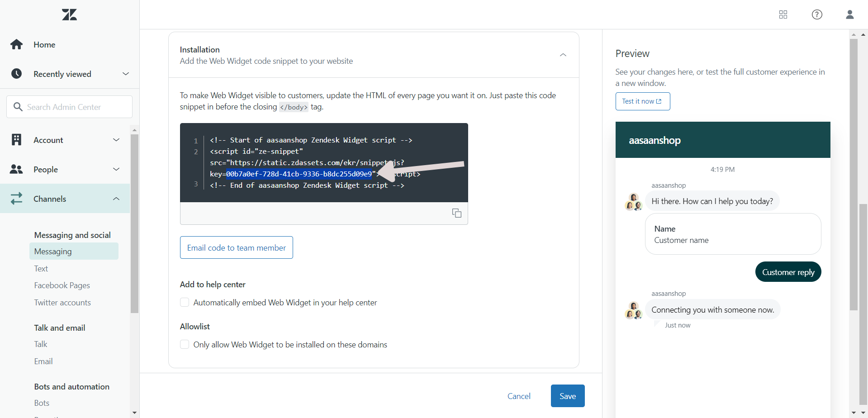Click the Cancel link

[519, 396]
